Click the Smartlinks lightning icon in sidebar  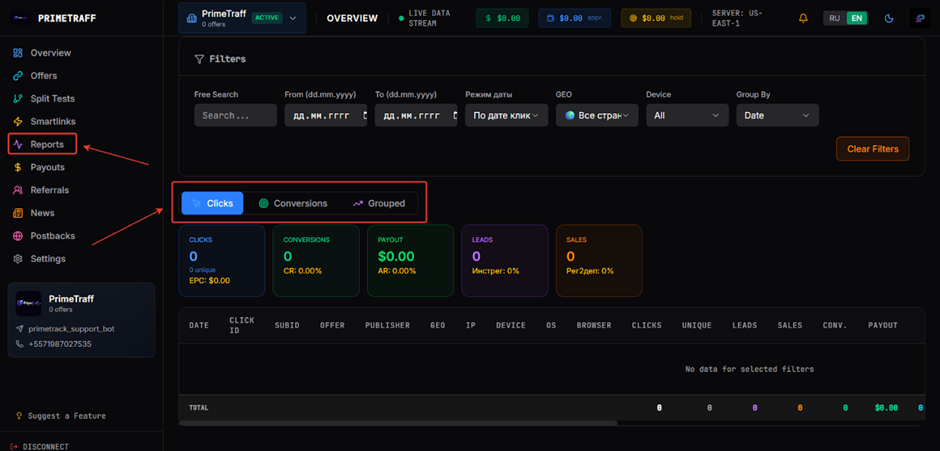click(x=18, y=122)
